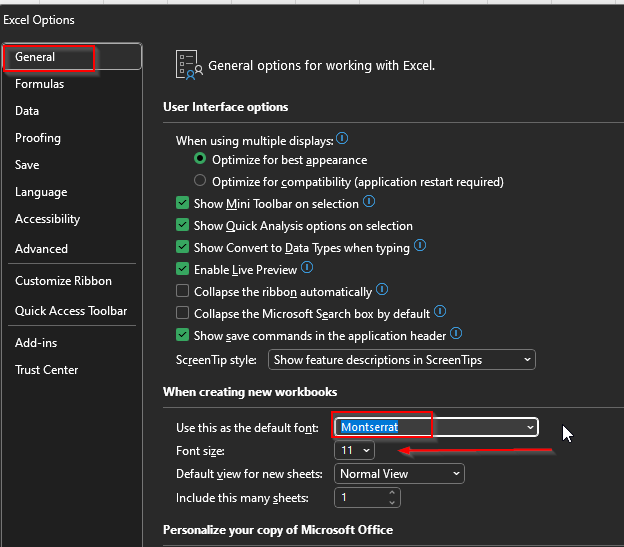Select Optimize for compatibility radio button
This screenshot has height=547, width=624.
[200, 182]
